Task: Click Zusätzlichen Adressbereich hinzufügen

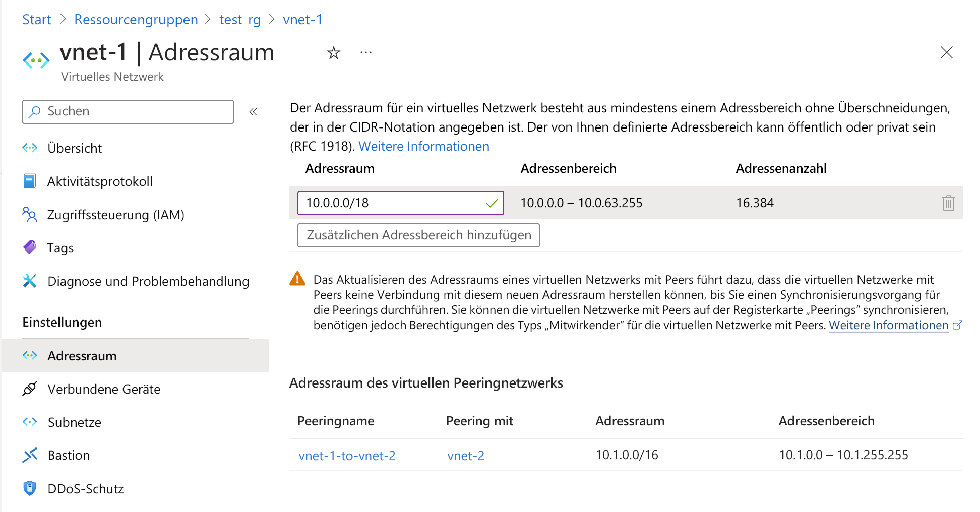Action: (x=418, y=235)
